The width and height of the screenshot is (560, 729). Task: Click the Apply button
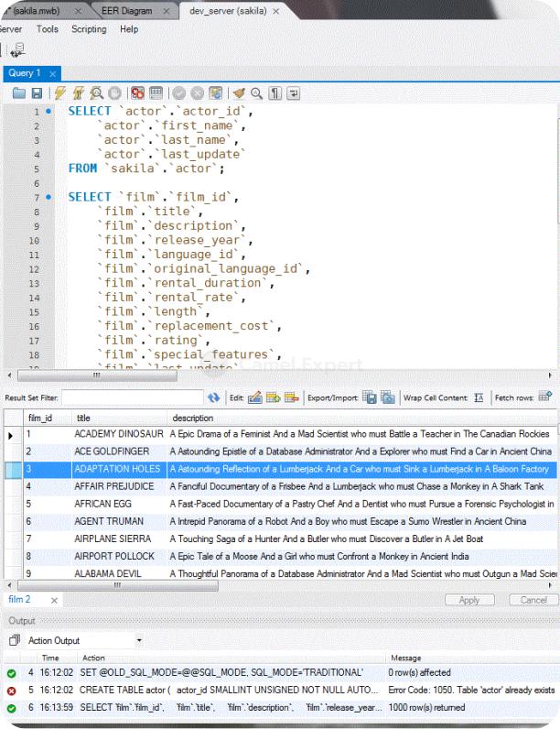point(468,600)
